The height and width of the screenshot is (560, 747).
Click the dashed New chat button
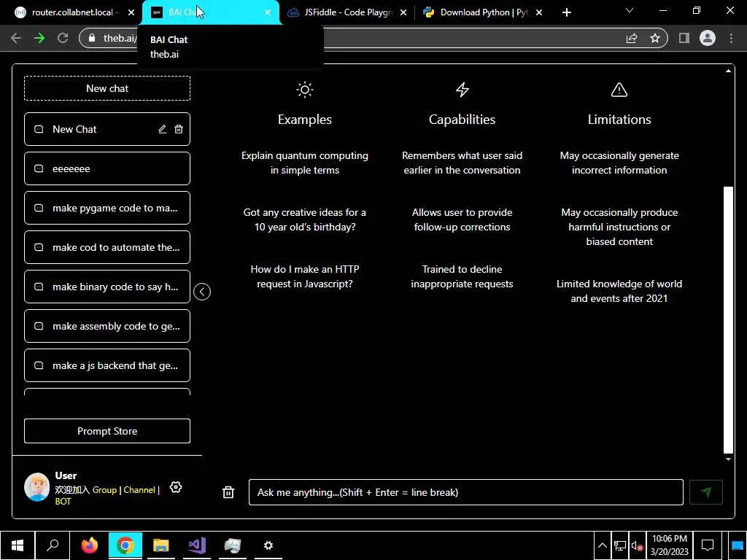[x=107, y=88]
